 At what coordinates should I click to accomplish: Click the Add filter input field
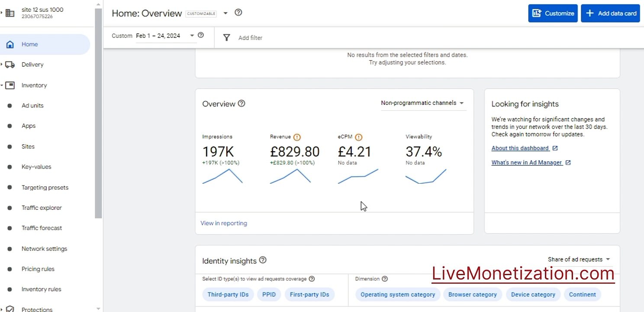[250, 38]
